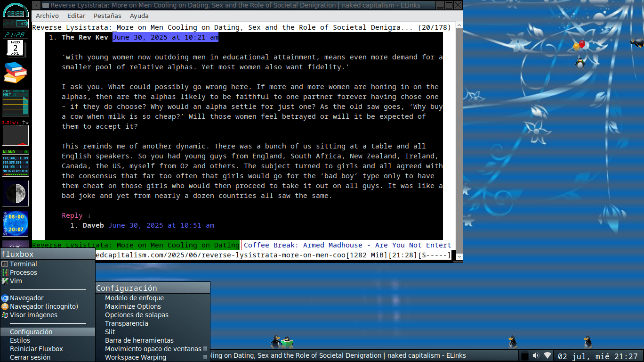Click the fluxbox menu title header
The height and width of the screenshot is (362, 644).
48,254
